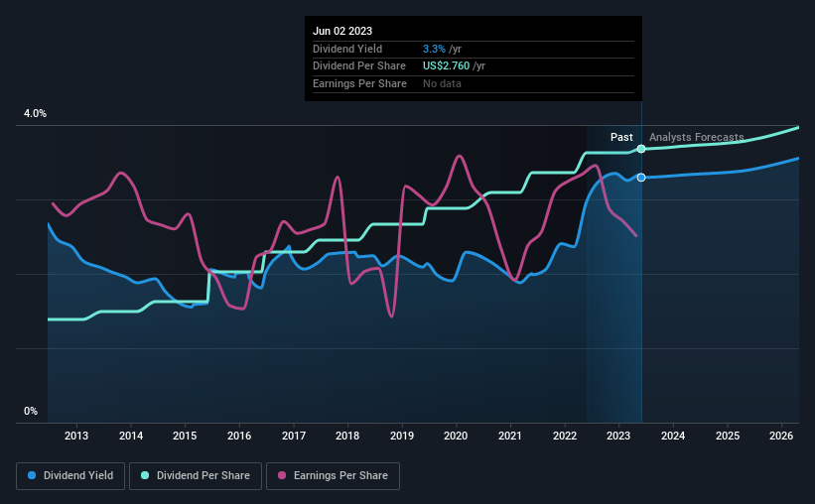Select the blue data point marker on Dividend Yield line

(x=641, y=178)
